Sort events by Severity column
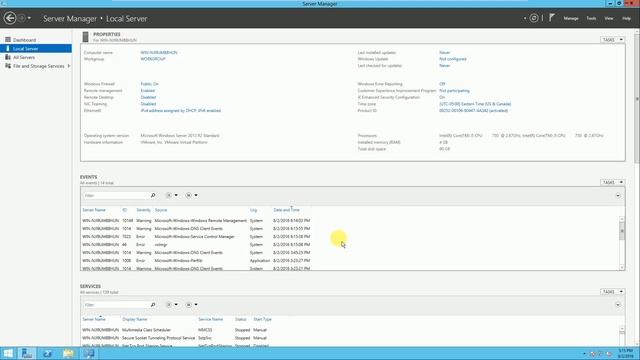 [143, 210]
